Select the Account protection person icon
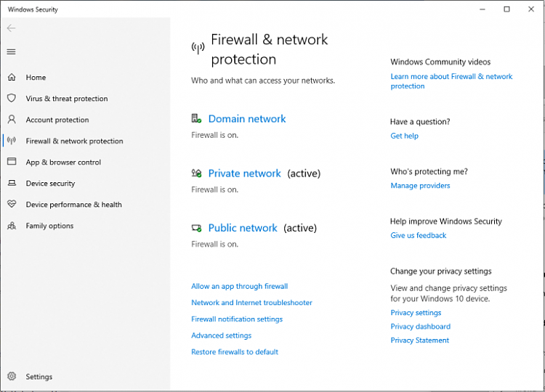The height and width of the screenshot is (392, 545). 12,120
